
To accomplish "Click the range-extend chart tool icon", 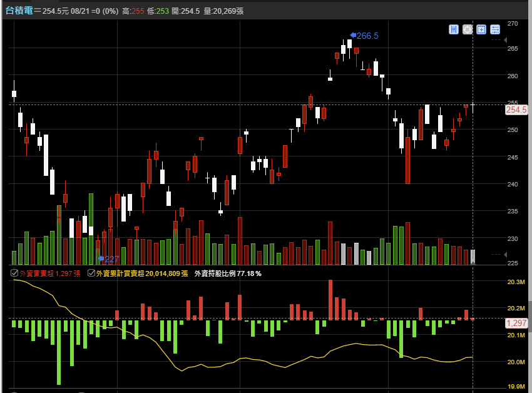I will point(454,29).
